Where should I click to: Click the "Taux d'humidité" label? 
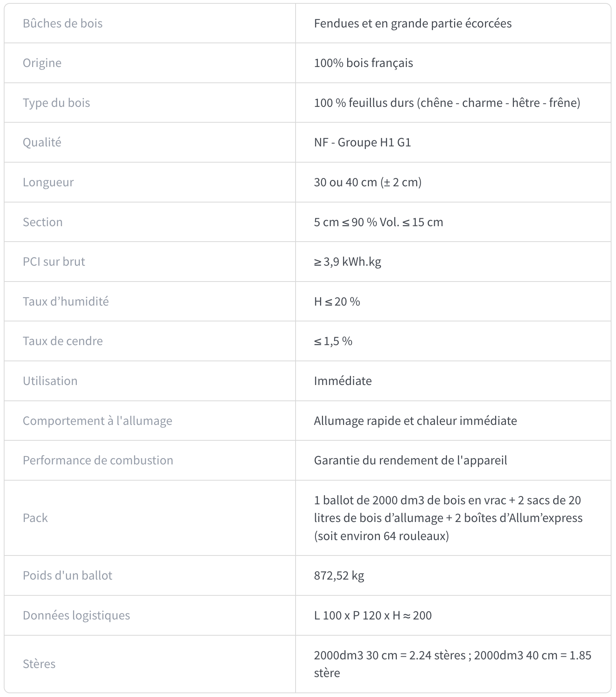pyautogui.click(x=66, y=301)
